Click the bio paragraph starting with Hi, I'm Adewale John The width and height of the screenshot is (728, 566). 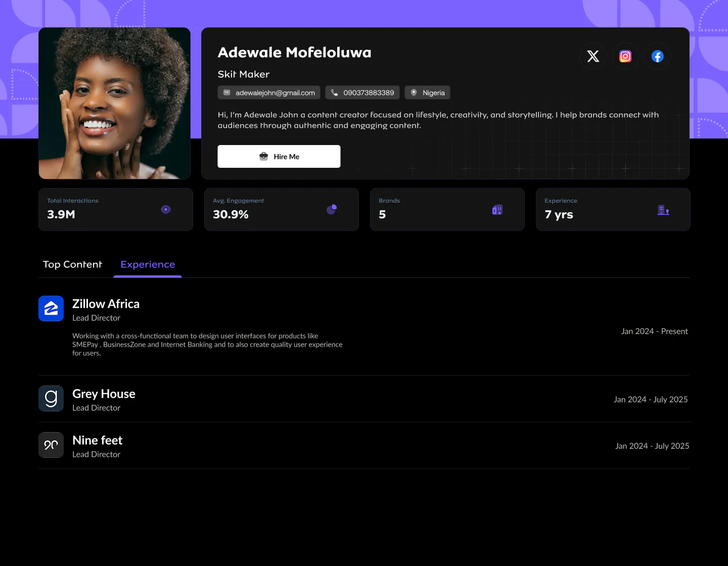click(438, 120)
